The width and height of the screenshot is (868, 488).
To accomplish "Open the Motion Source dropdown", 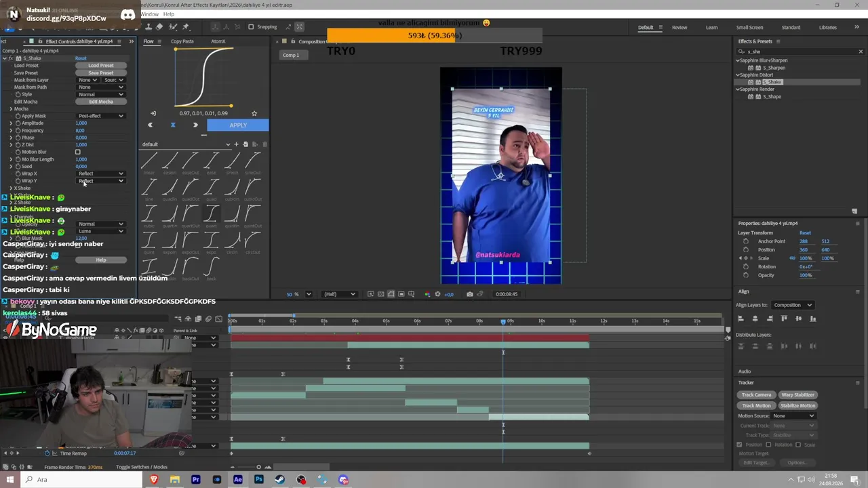I will point(793,415).
